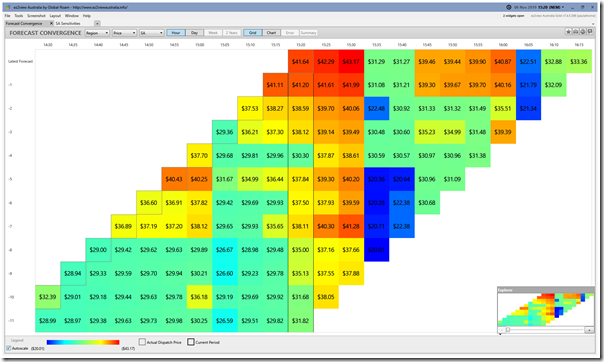
Task: Click the print icon in widget toolbar
Action: pyautogui.click(x=575, y=32)
